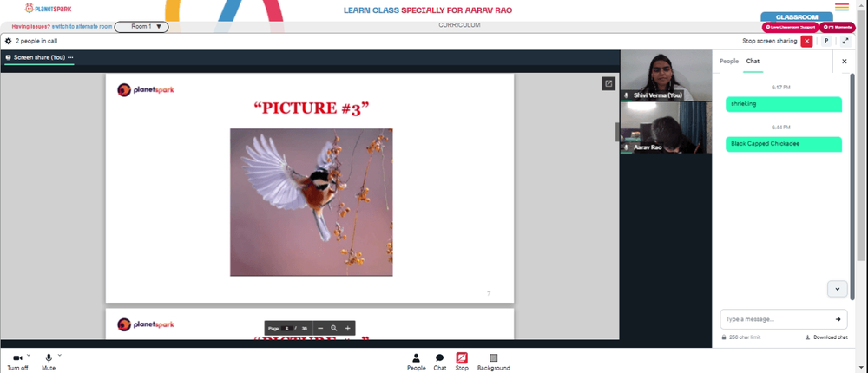Click Aarav Rao microphone indicator icon
868x373 pixels.
click(627, 147)
